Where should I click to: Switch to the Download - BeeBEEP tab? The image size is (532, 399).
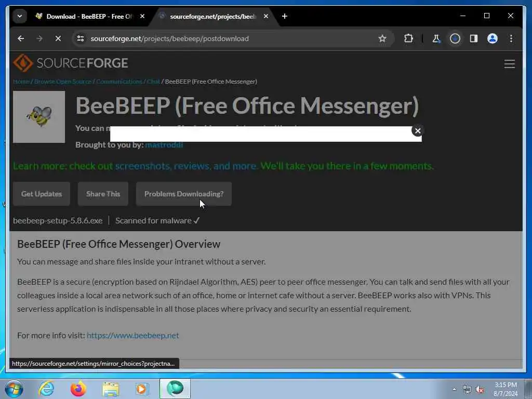coord(89,16)
